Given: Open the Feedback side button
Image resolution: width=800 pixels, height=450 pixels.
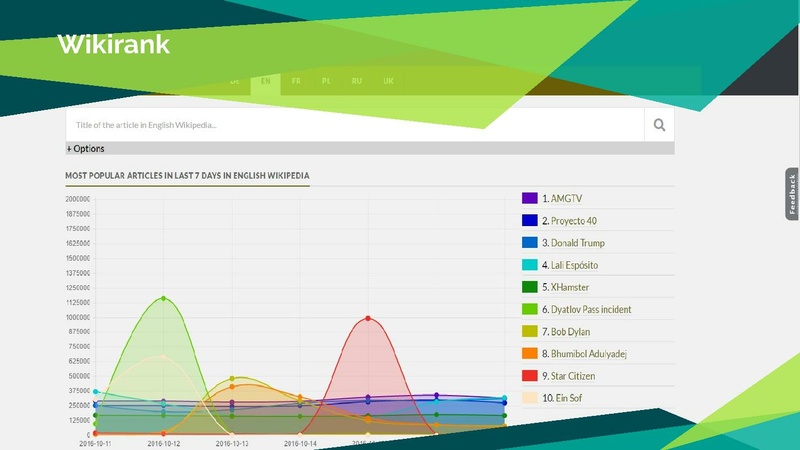Looking at the screenshot, I should [792, 194].
